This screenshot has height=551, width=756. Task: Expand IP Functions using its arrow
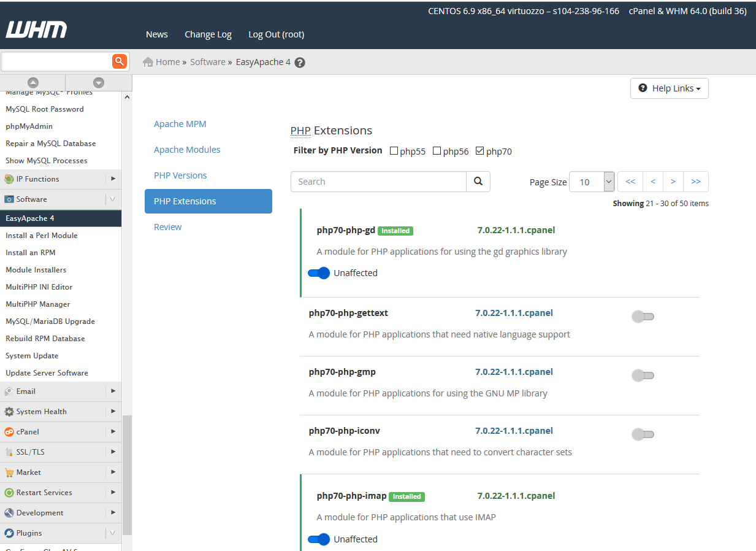pyautogui.click(x=113, y=179)
